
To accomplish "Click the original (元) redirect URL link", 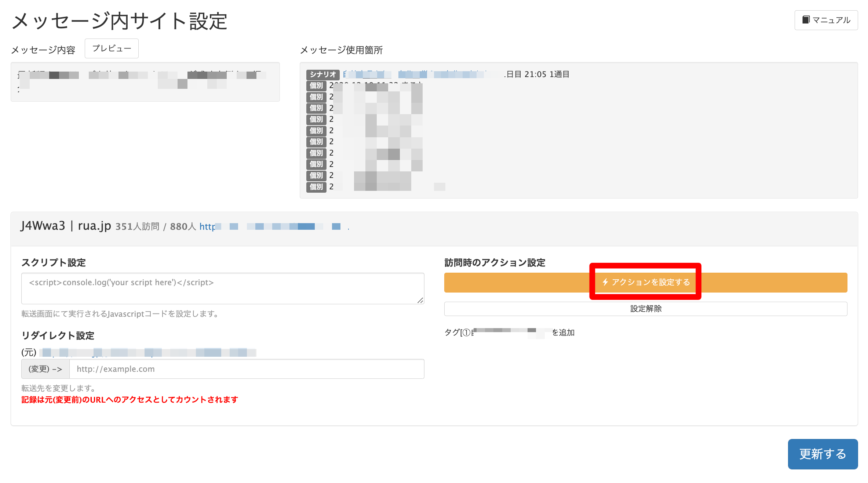I will pos(148,353).
